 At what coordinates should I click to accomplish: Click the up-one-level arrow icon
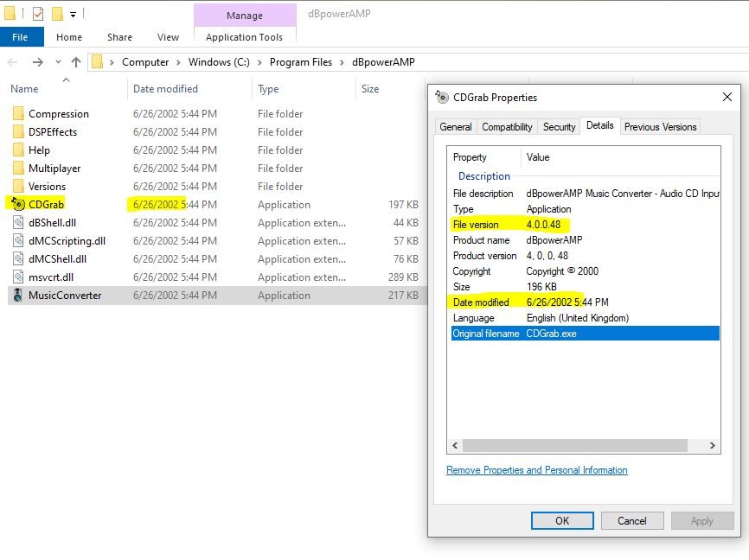click(75, 61)
